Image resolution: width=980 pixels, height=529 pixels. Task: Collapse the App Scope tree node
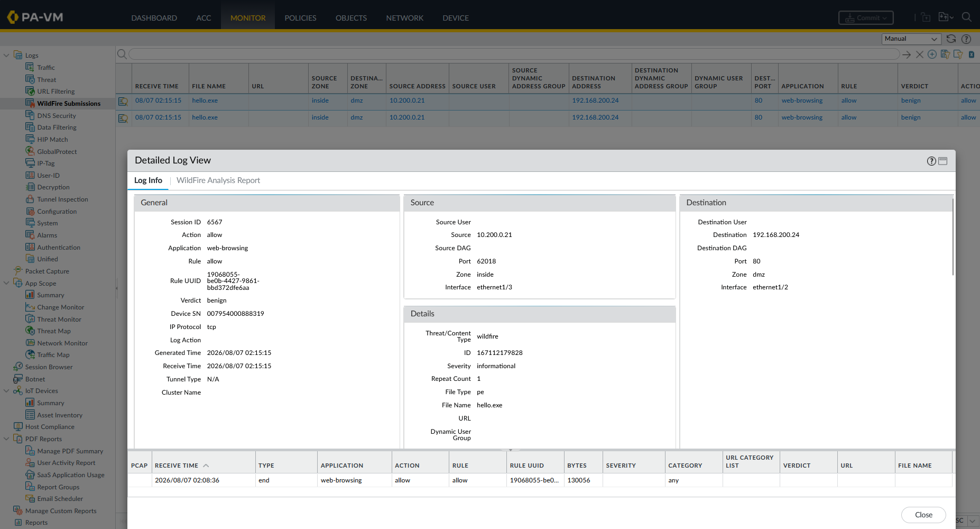tap(6, 283)
